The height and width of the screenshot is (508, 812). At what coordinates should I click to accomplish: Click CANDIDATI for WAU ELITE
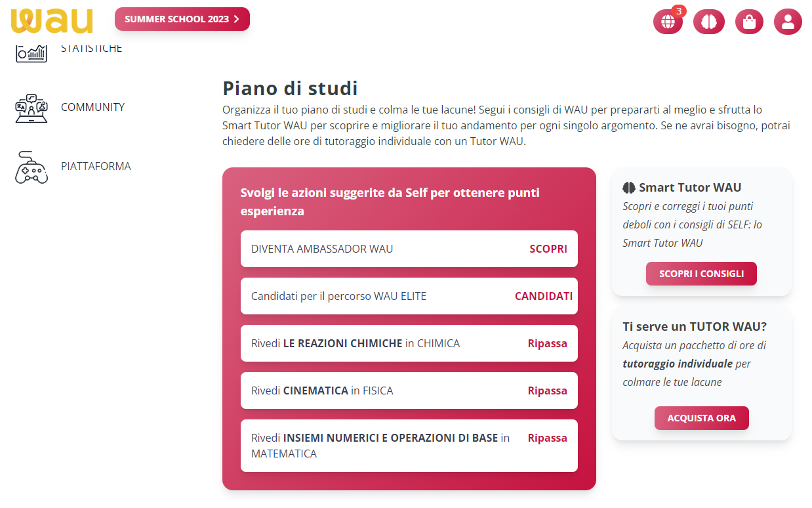(x=543, y=296)
